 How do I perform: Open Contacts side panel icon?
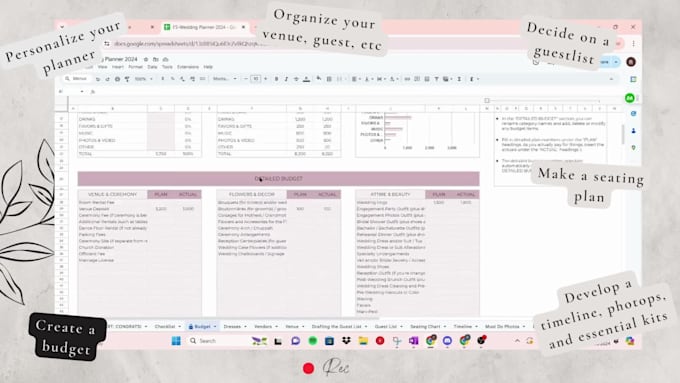tap(634, 131)
